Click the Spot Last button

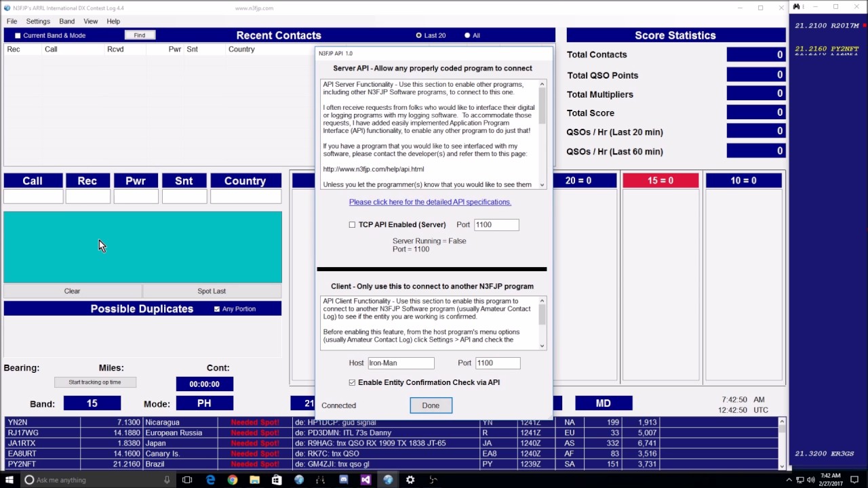click(x=212, y=291)
